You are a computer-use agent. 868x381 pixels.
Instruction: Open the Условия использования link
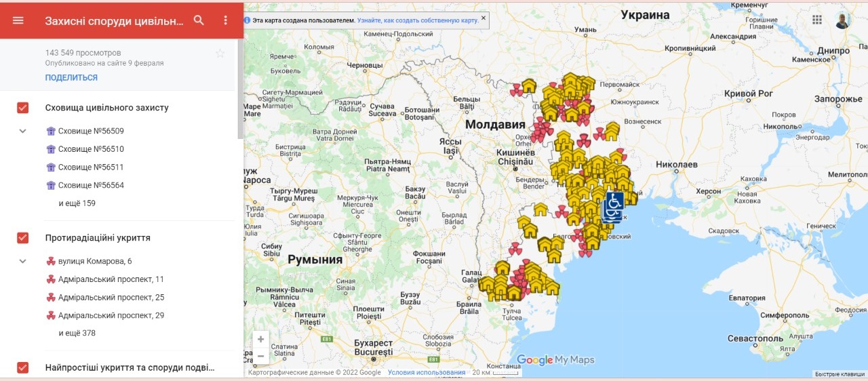point(427,373)
